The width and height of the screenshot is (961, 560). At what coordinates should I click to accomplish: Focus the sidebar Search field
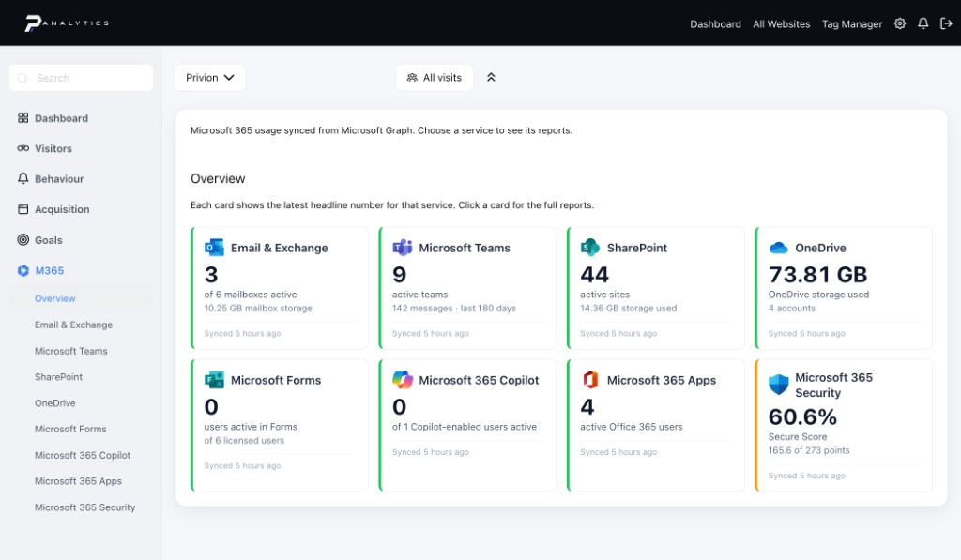click(81, 78)
